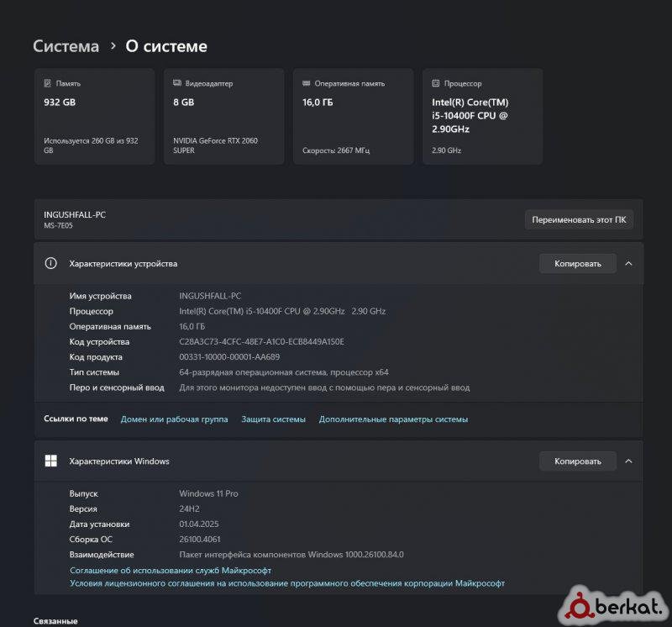Click the info icon of "Характеристики устройства"
The image size is (672, 627).
pos(50,263)
